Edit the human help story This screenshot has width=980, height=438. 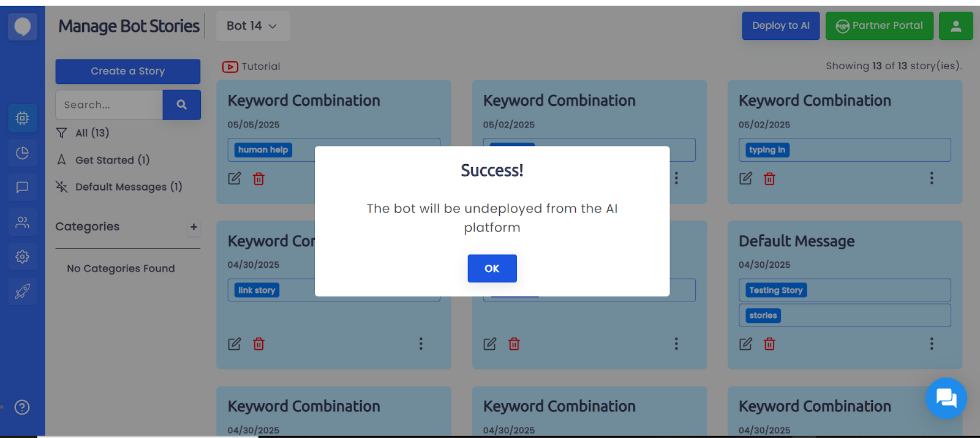coord(235,179)
